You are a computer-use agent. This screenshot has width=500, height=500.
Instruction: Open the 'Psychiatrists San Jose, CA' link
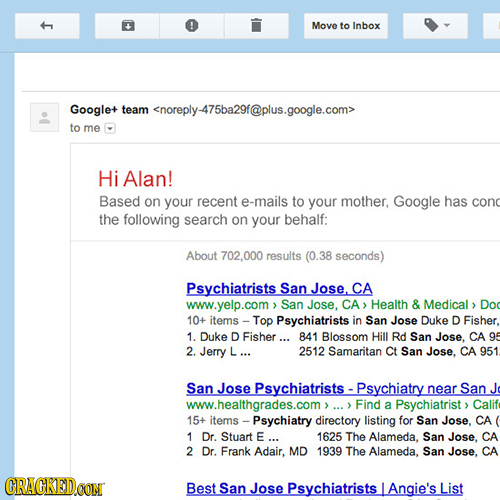(x=279, y=288)
